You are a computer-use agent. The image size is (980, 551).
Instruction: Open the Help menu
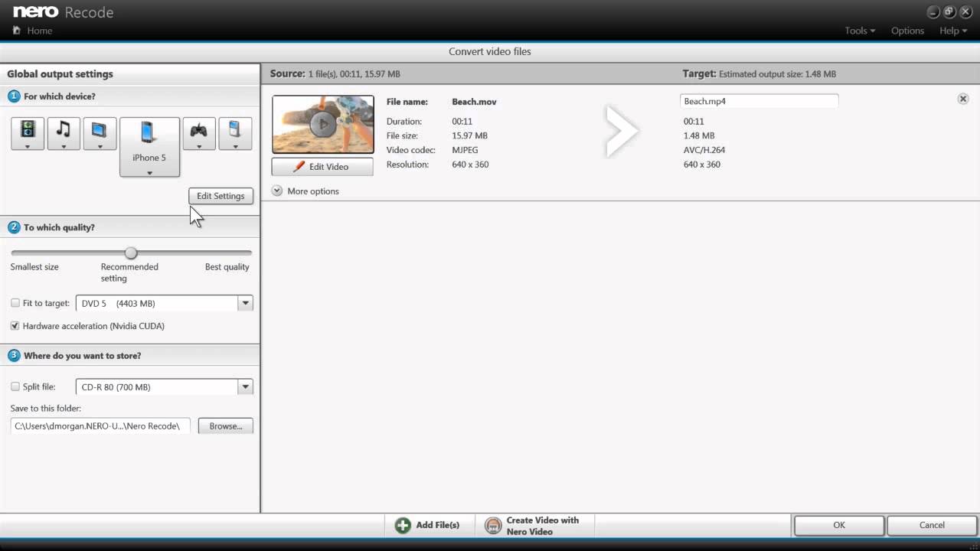pos(953,31)
